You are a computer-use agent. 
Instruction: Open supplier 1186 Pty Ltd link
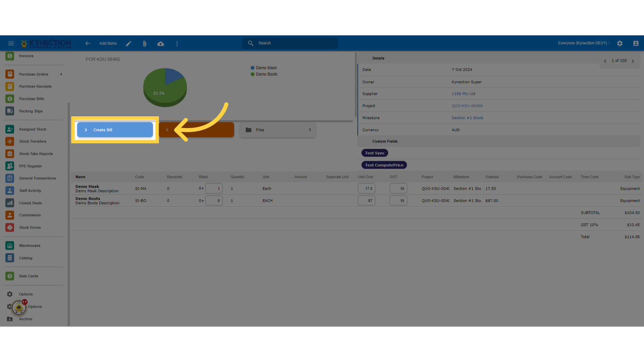(x=463, y=94)
